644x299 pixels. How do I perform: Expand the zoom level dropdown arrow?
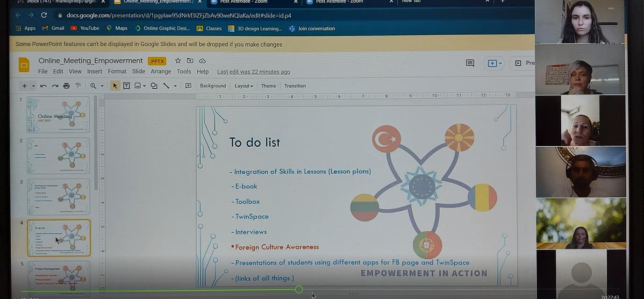tap(102, 86)
